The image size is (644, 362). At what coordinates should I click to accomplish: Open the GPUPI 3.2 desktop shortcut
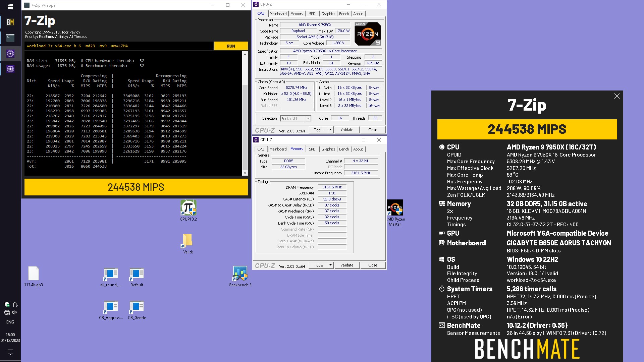pyautogui.click(x=188, y=210)
